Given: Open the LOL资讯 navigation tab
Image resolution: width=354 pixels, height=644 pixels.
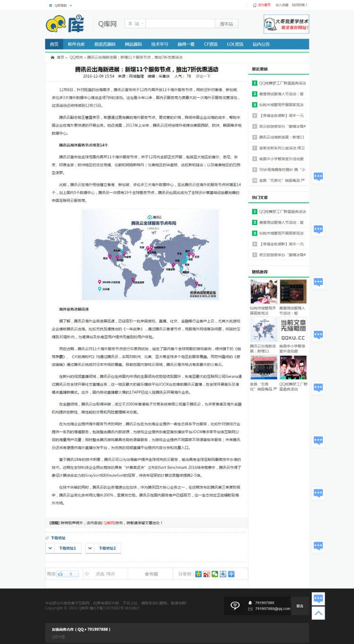Looking at the screenshot, I should click(235, 44).
